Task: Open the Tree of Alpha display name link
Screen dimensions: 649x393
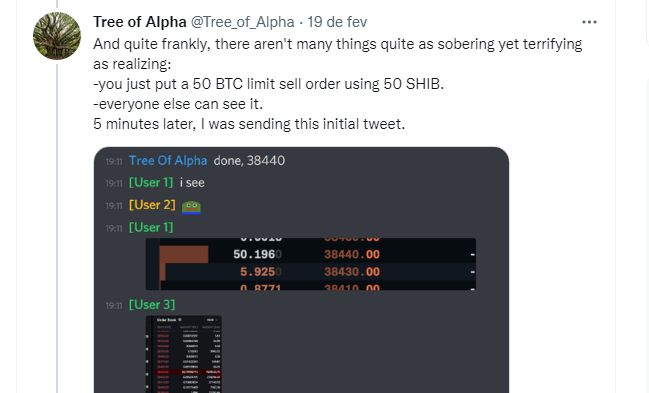Action: coord(139,22)
